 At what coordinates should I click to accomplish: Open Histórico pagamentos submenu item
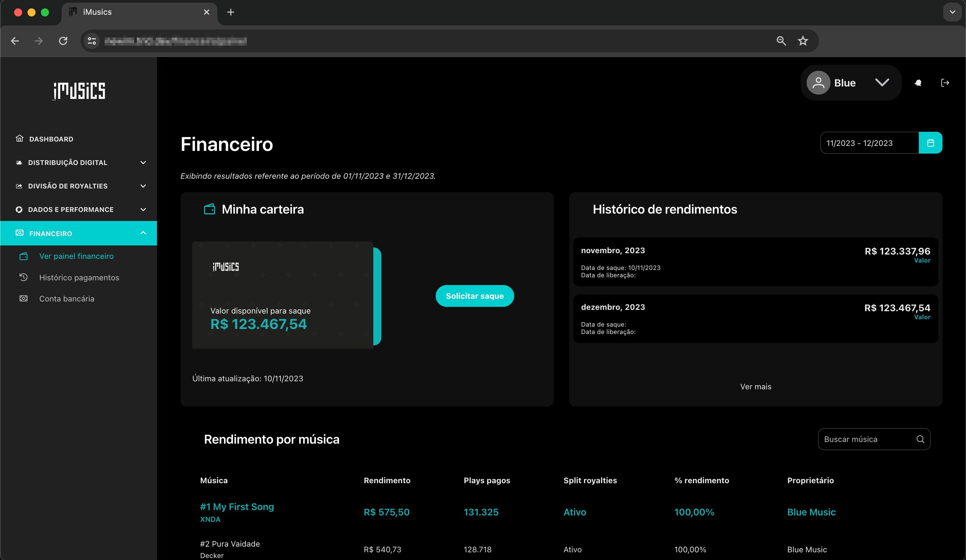(x=79, y=278)
